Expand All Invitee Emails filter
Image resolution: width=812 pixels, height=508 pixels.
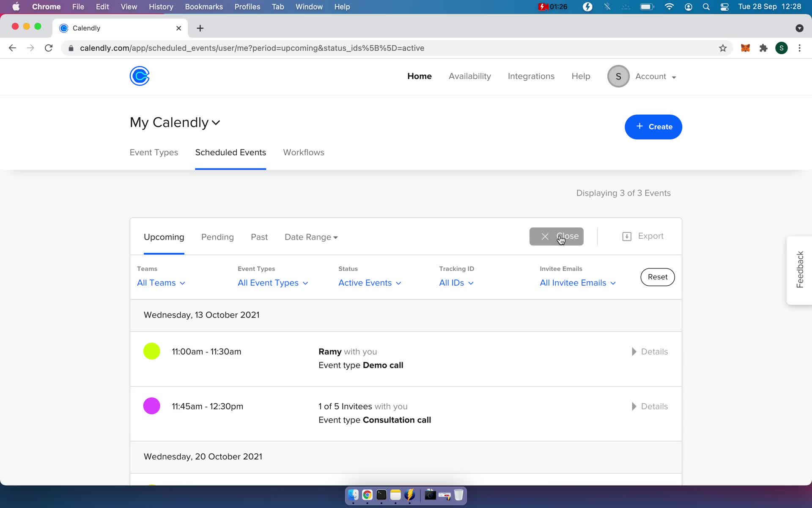coord(578,283)
